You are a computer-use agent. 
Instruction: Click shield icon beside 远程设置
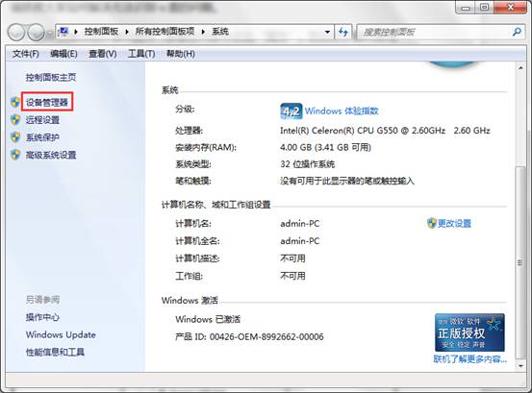coord(15,119)
